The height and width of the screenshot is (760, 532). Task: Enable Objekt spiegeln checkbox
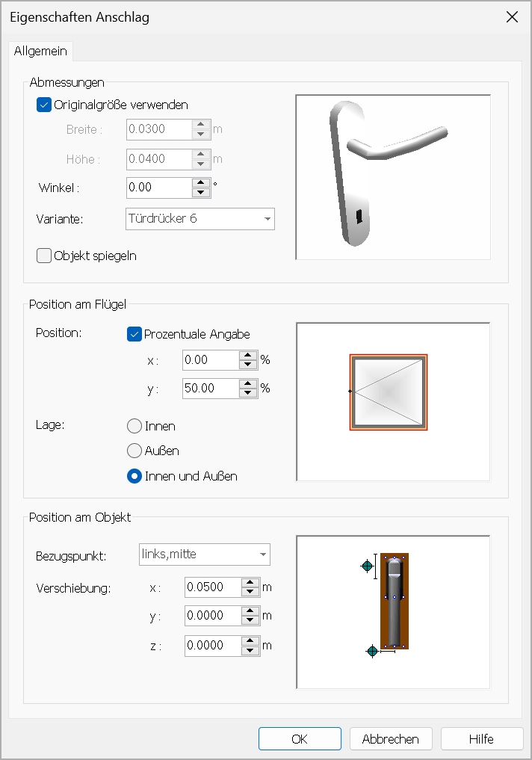coord(44,256)
